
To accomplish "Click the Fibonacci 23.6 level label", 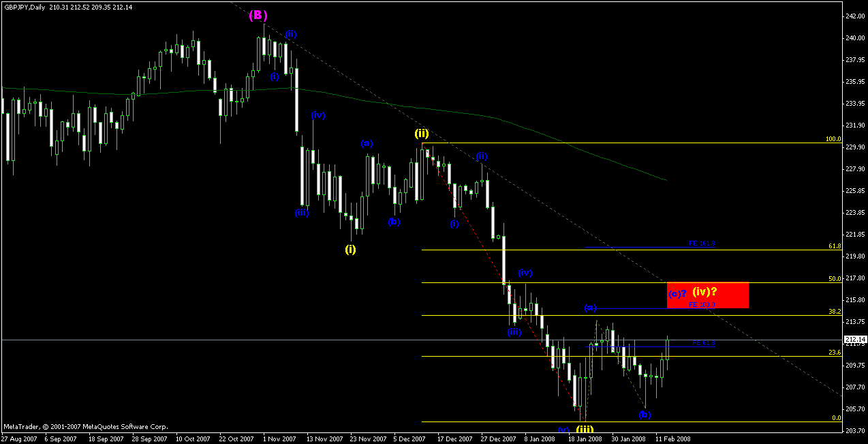I will [x=835, y=352].
